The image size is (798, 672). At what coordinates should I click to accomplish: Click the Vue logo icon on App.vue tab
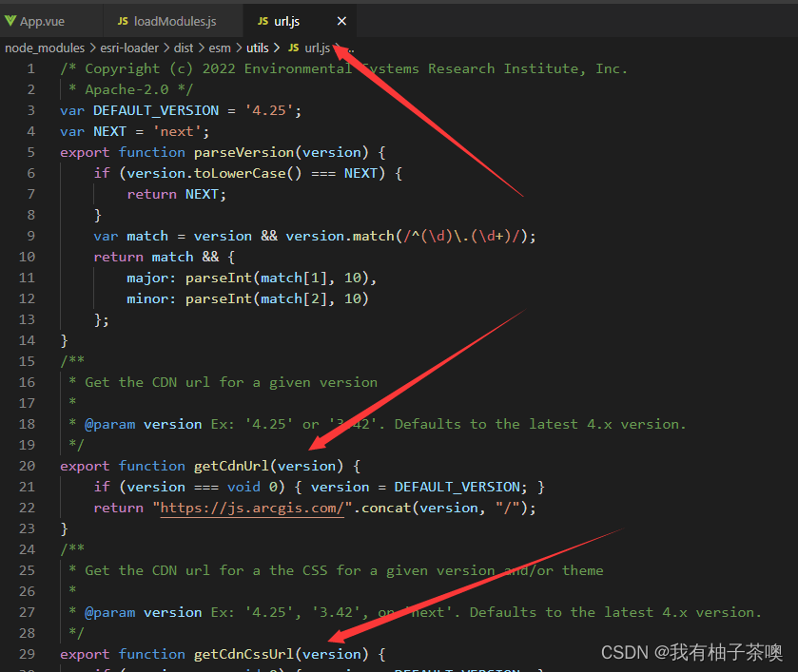[13, 19]
